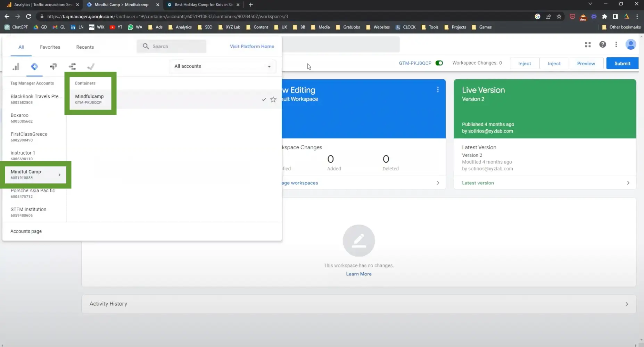Select the BlackBook Travels account
The image size is (644, 347).
[x=36, y=99]
